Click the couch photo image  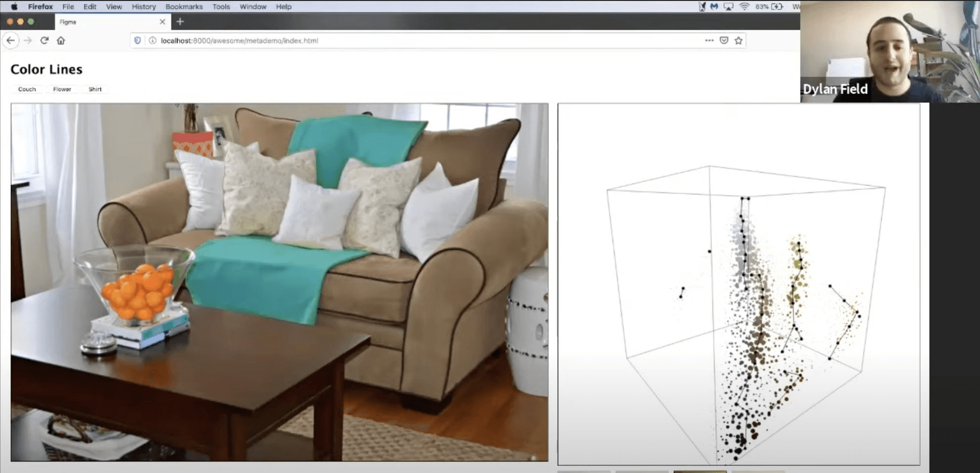(279, 282)
